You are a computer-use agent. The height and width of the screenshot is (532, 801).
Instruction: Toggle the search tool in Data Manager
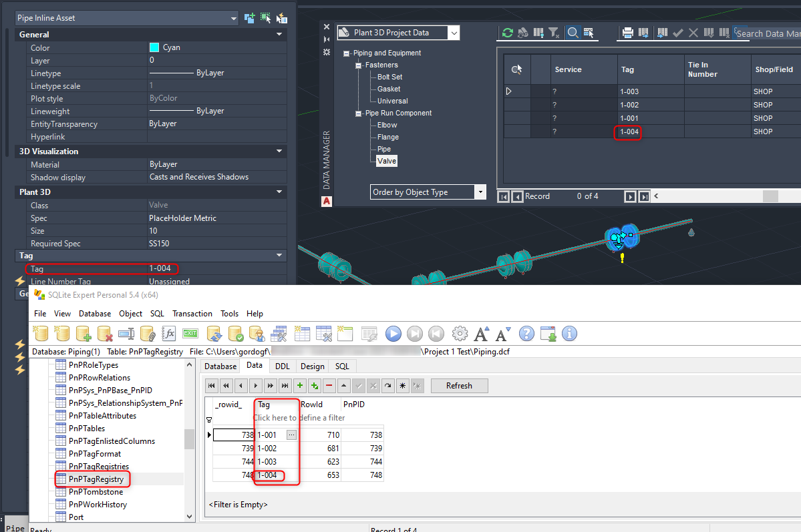pos(573,32)
